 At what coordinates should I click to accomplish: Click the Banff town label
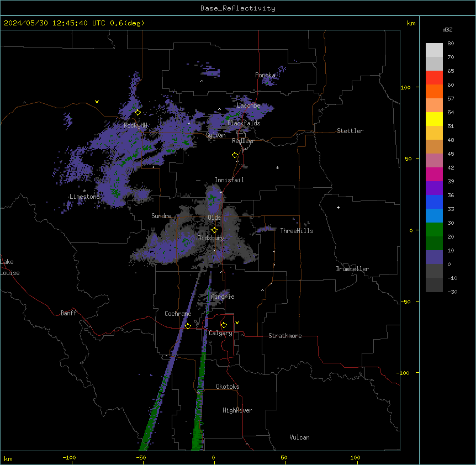tap(68, 313)
